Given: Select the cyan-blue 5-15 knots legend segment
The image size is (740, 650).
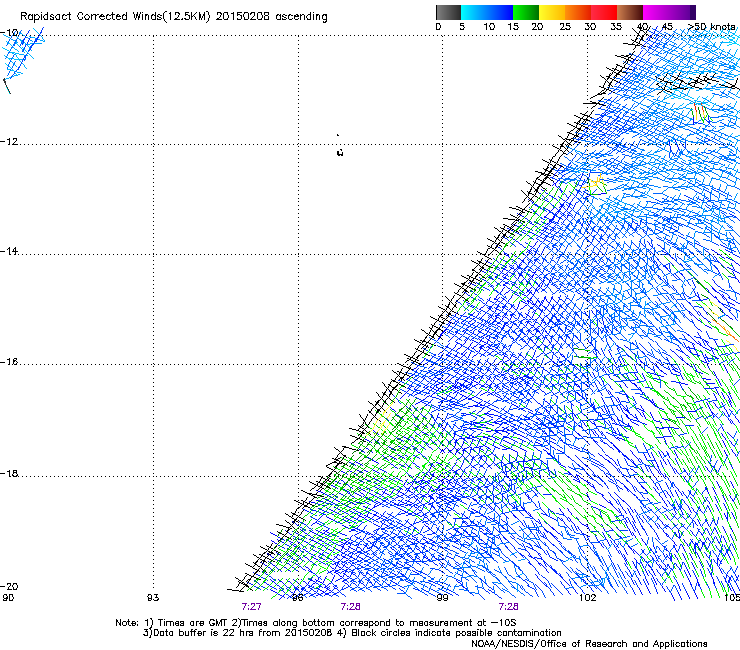Looking at the screenshot, I should (486, 12).
